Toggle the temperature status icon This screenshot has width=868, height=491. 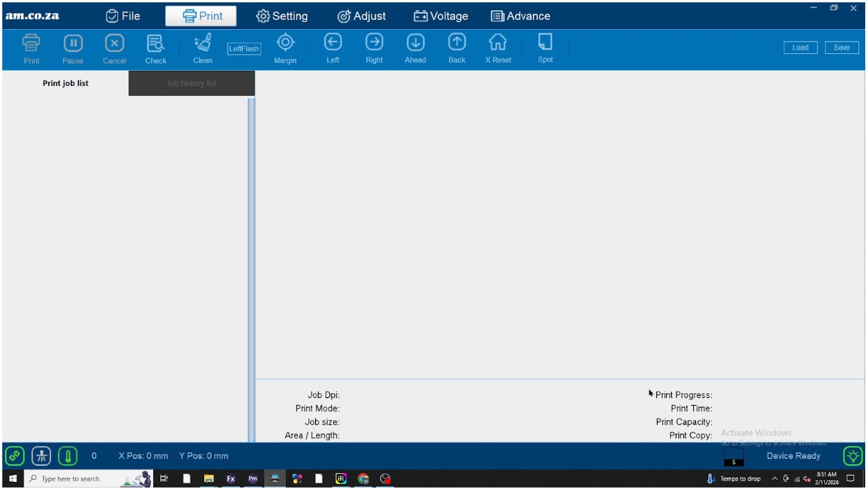pyautogui.click(x=67, y=456)
